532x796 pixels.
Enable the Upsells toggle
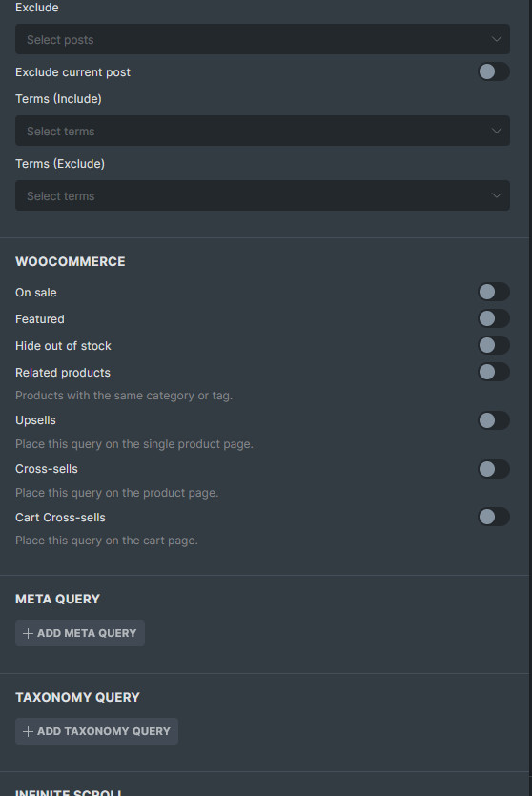pos(494,420)
